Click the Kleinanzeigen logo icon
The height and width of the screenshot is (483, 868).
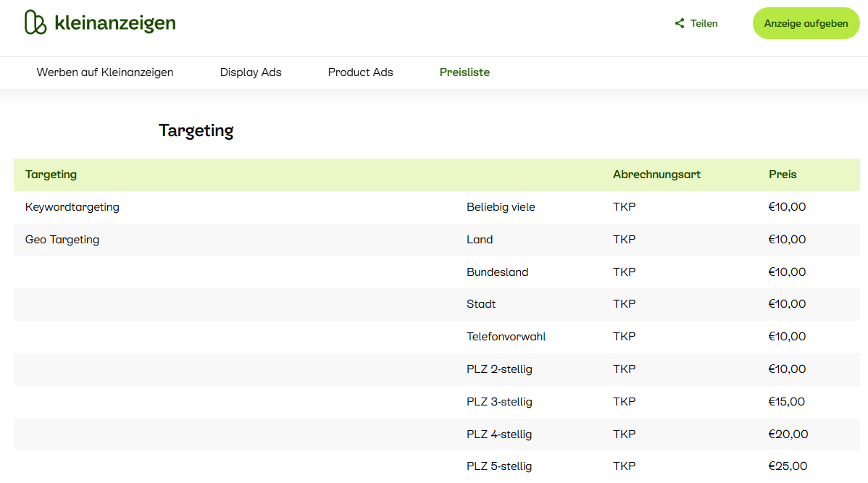point(36,22)
